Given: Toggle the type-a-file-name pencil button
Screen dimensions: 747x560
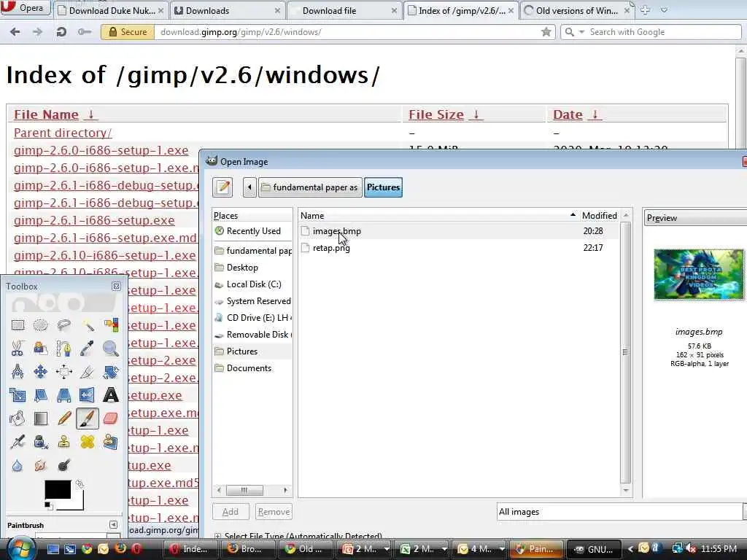Looking at the screenshot, I should pyautogui.click(x=222, y=187).
